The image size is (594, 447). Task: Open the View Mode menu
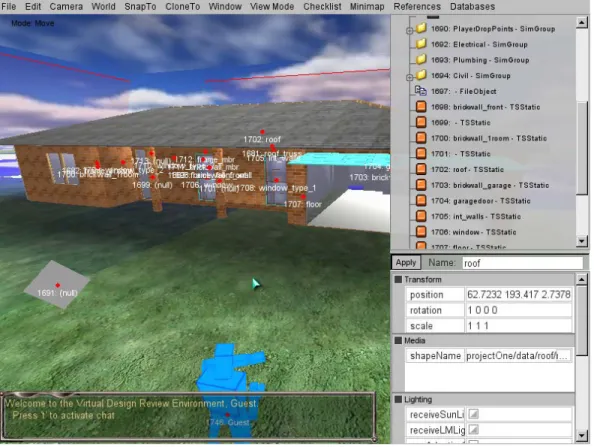(x=272, y=6)
